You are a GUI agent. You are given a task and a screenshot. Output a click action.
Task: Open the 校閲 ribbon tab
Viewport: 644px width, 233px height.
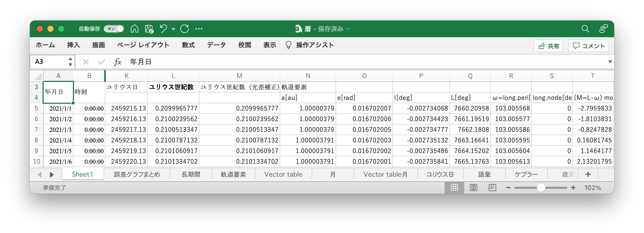point(245,45)
